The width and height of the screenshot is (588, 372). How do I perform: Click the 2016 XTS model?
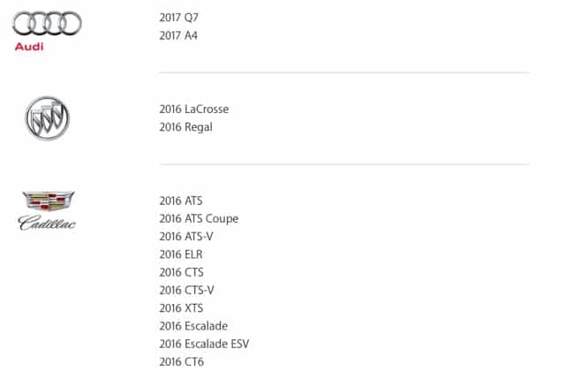pos(181,307)
